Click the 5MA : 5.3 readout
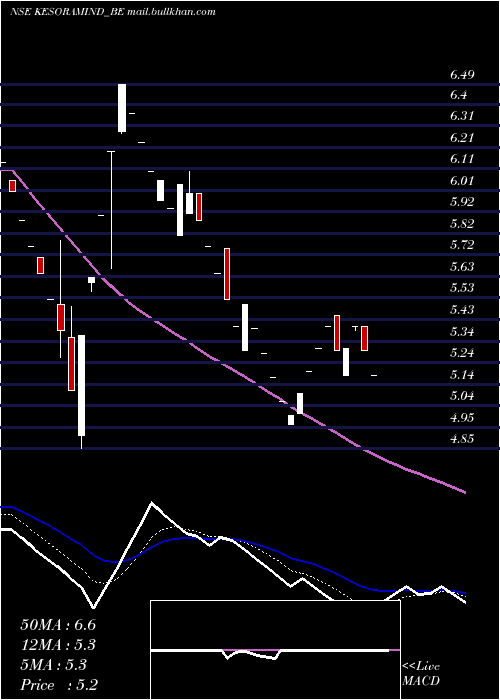This screenshot has width=500, height=700. pos(54,665)
